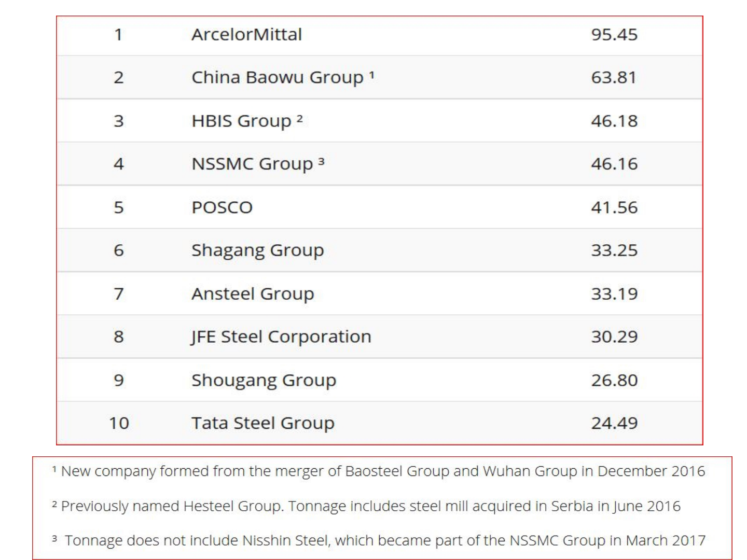747x560 pixels.
Task: Select China Baowu Group row
Action: [x=277, y=78]
